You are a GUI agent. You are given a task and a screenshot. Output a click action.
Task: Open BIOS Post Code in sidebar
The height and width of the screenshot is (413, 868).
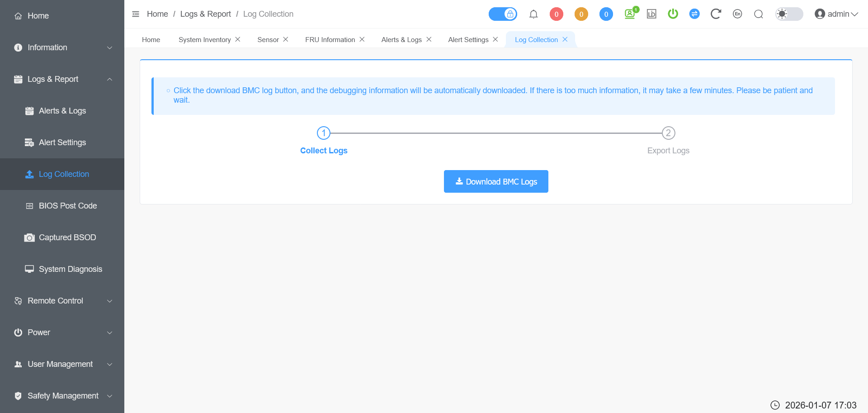click(68, 206)
